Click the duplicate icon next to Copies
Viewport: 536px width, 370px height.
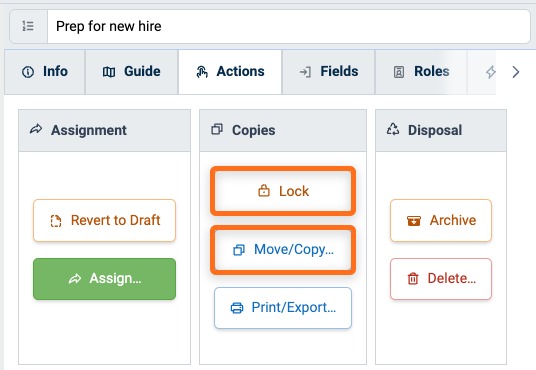coord(217,130)
